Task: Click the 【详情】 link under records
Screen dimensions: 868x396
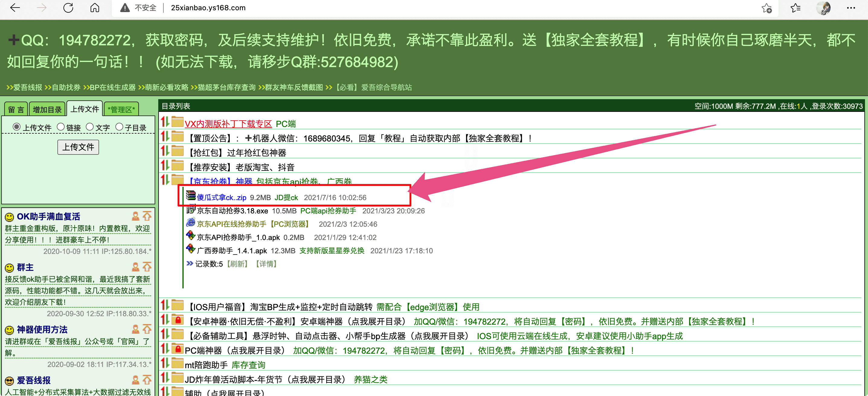Action: (266, 264)
